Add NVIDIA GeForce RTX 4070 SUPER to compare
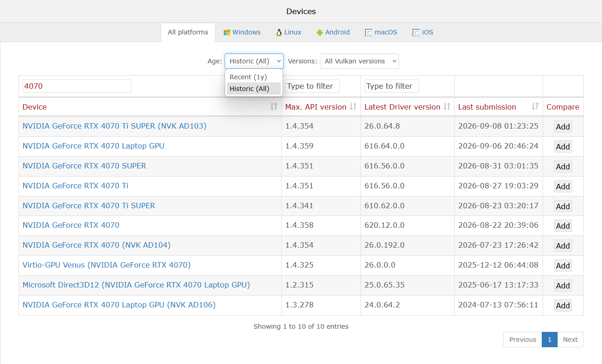This screenshot has width=602, height=364. (563, 166)
